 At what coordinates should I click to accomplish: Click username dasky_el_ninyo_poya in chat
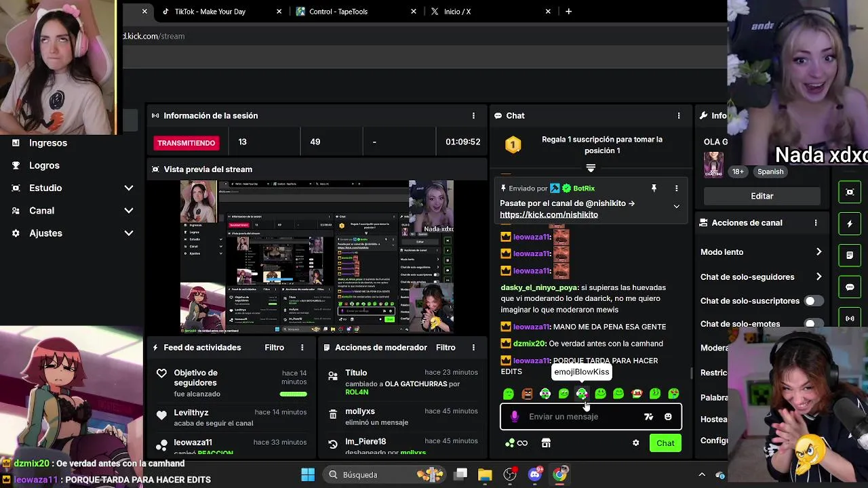(x=539, y=287)
